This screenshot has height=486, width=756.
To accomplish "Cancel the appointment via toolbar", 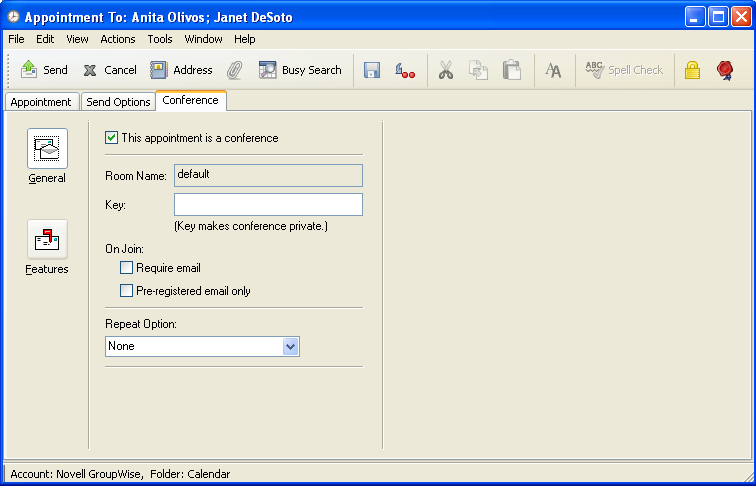I will (110, 70).
